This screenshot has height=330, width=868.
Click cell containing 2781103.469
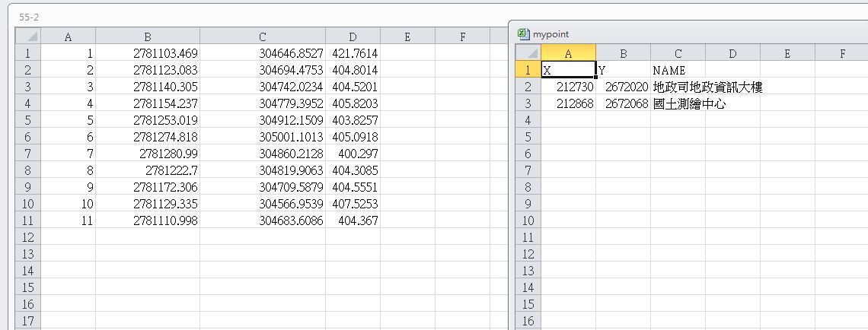148,54
